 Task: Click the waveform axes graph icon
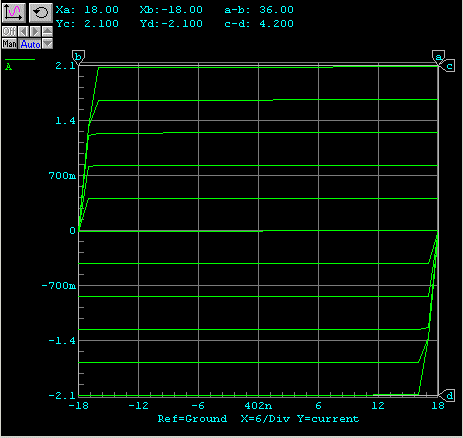[14, 13]
